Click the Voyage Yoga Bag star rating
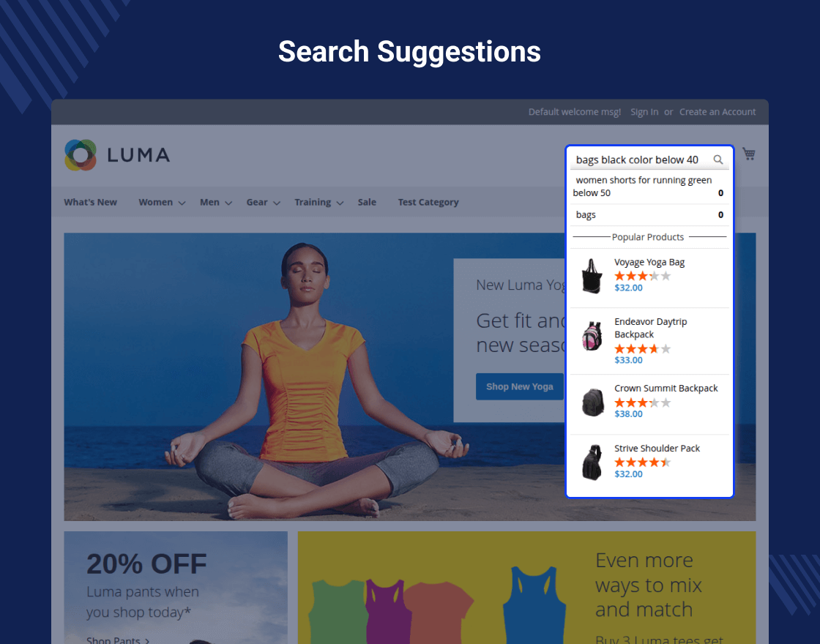 [x=642, y=276]
